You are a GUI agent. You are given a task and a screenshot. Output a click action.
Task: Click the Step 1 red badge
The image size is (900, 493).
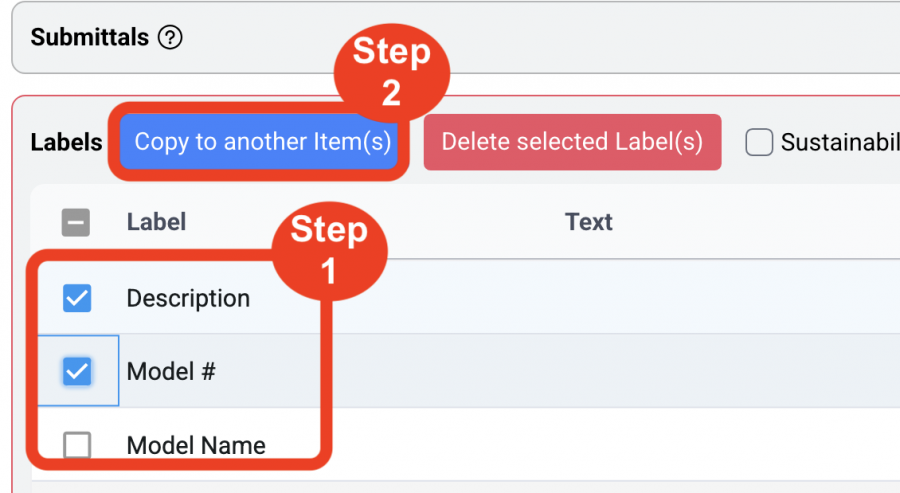(x=329, y=251)
